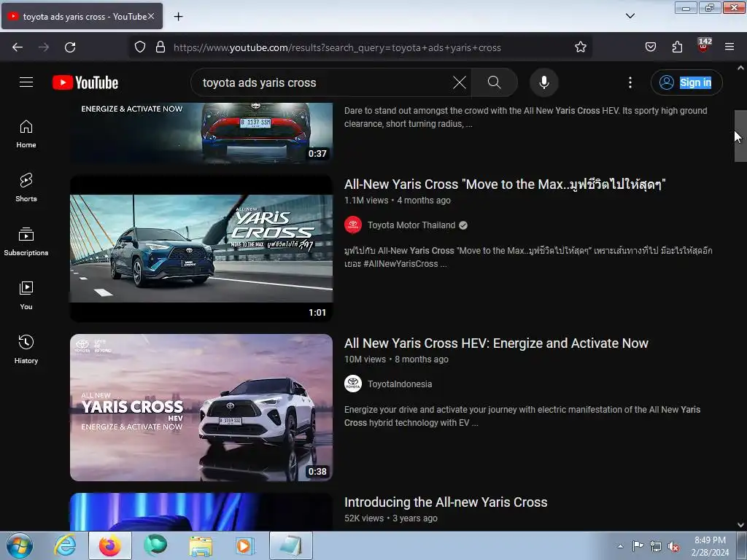This screenshot has height=560, width=747.
Task: Click the magnifier search button
Action: coord(494,82)
